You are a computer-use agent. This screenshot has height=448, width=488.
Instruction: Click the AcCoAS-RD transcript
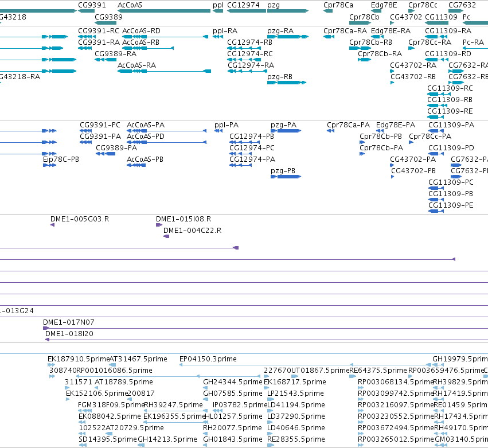pos(165,37)
